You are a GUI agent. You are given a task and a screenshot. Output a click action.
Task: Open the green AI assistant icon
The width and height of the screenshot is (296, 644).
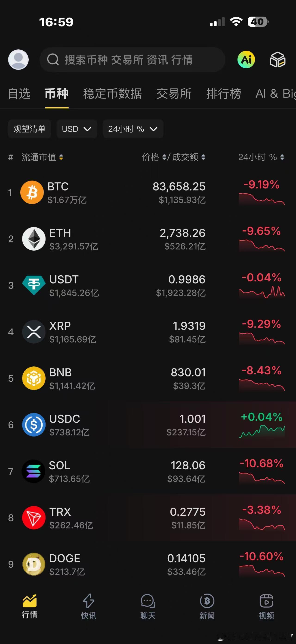[x=246, y=60]
